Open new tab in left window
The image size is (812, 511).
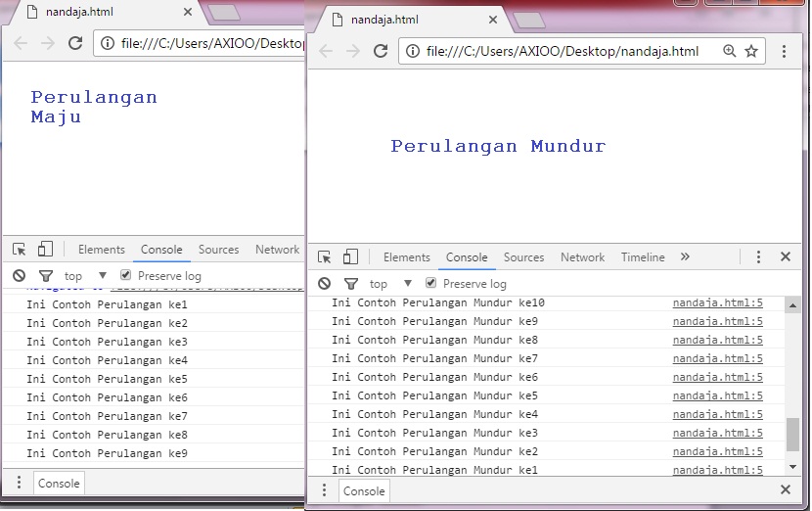click(x=224, y=13)
